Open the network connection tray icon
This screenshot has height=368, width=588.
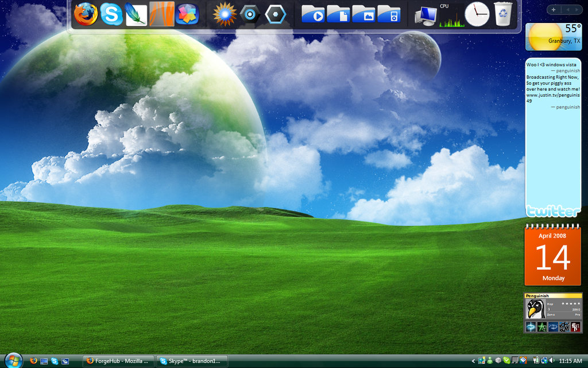(544, 361)
